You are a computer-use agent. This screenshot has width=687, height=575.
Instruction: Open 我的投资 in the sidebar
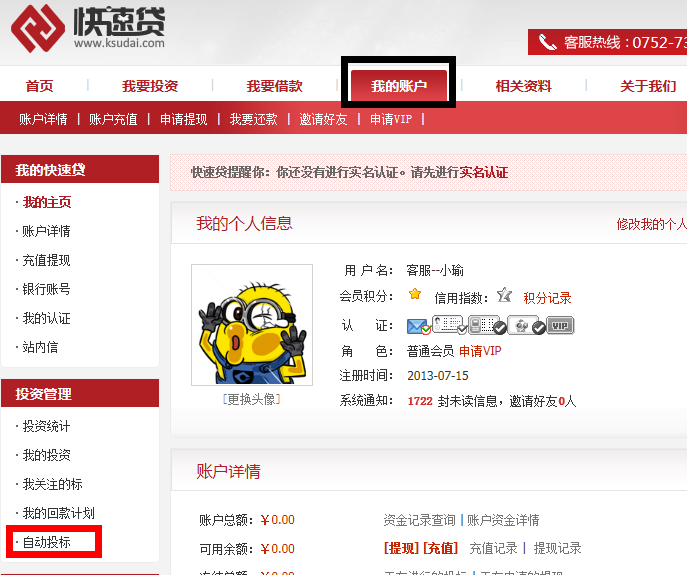point(46,455)
